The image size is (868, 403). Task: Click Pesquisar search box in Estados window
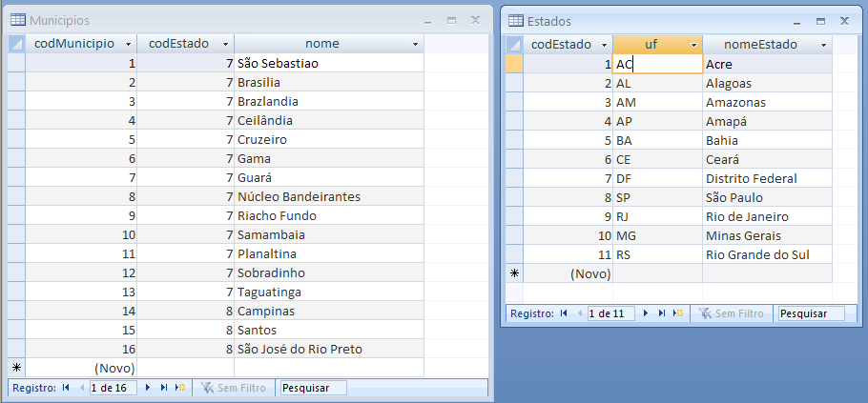click(x=812, y=313)
